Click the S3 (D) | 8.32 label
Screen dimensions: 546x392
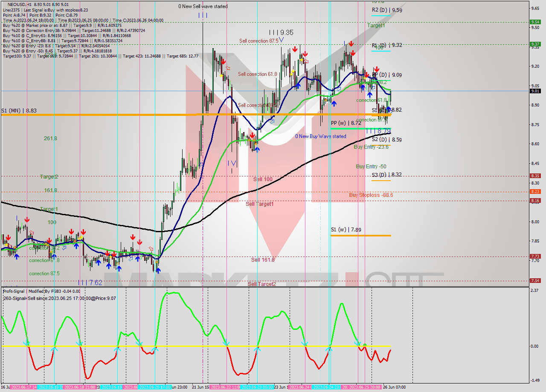[387, 175]
